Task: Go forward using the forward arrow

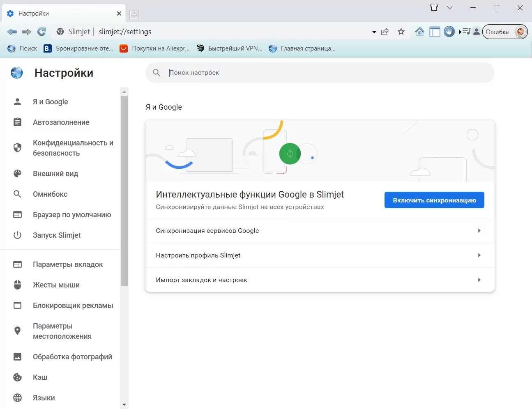Action: coord(27,32)
